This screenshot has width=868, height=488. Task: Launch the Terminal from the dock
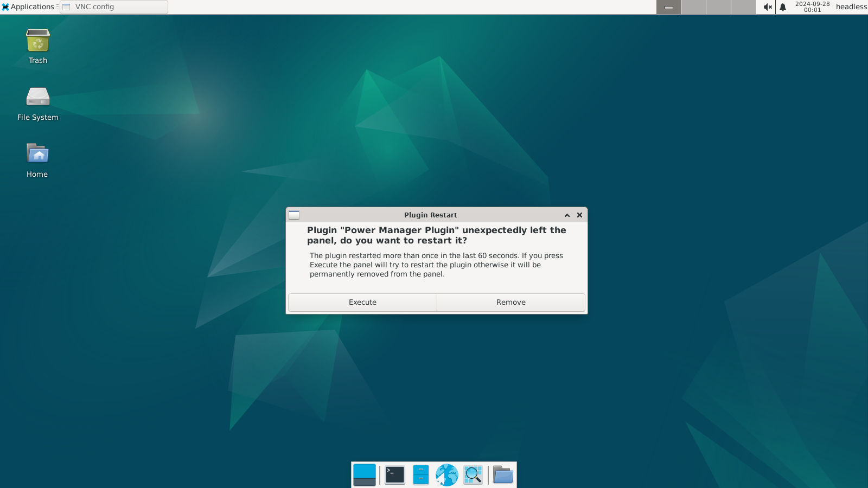pos(395,475)
